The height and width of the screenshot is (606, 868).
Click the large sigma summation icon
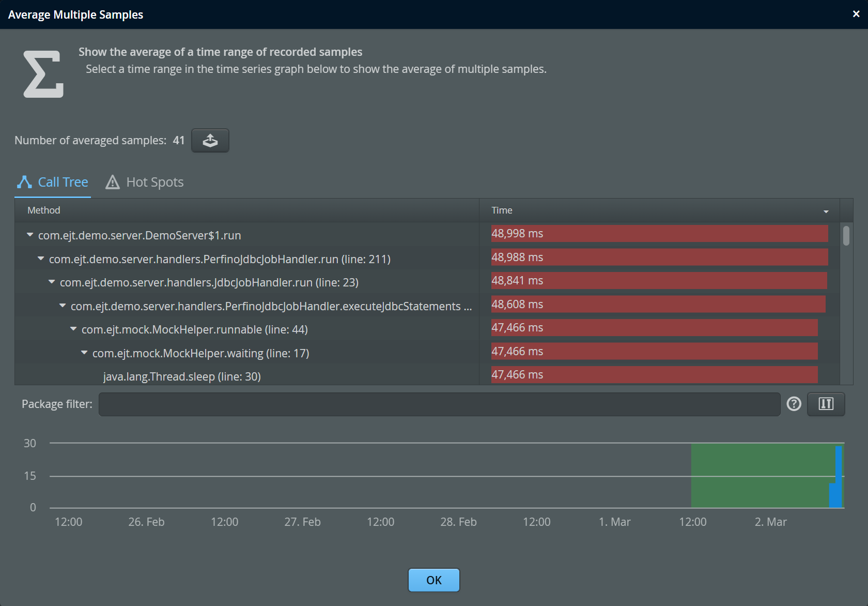[43, 74]
